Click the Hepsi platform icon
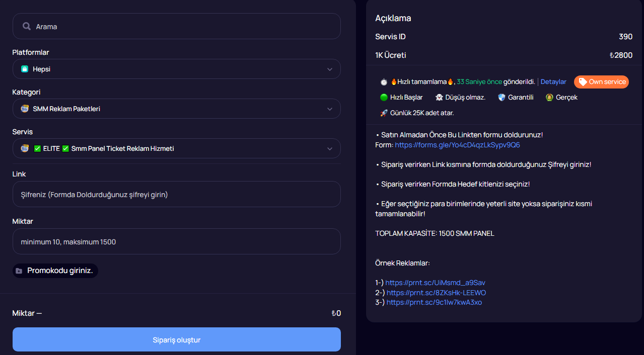 [x=25, y=69]
